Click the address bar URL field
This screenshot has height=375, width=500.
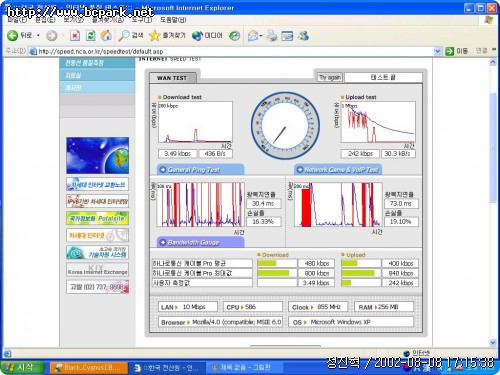tap(232, 51)
